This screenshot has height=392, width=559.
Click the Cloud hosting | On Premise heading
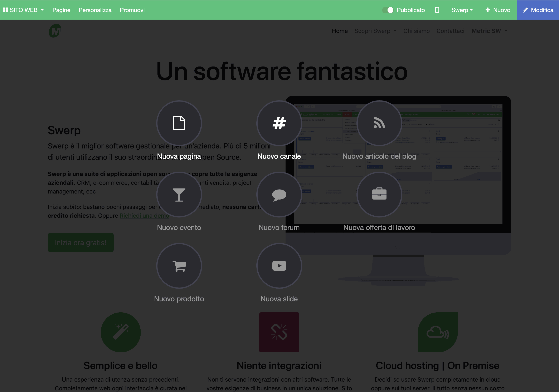(x=438, y=366)
